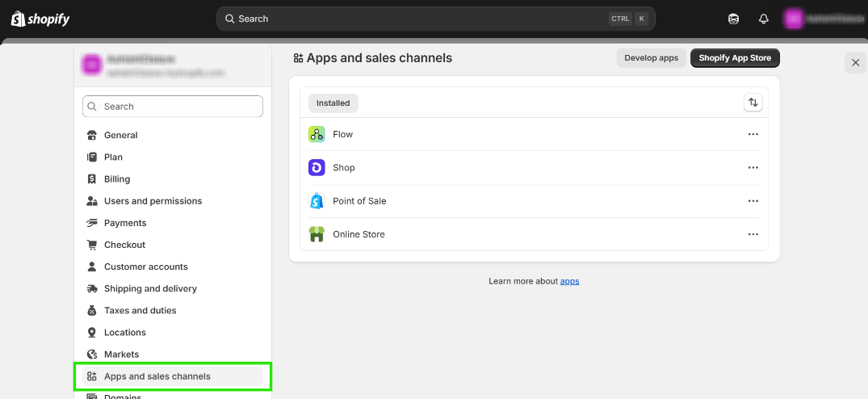
Task: Expand Point of Sale options menu
Action: [753, 201]
